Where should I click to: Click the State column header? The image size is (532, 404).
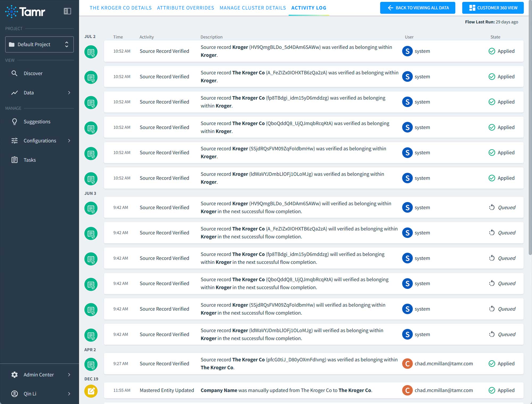click(495, 37)
